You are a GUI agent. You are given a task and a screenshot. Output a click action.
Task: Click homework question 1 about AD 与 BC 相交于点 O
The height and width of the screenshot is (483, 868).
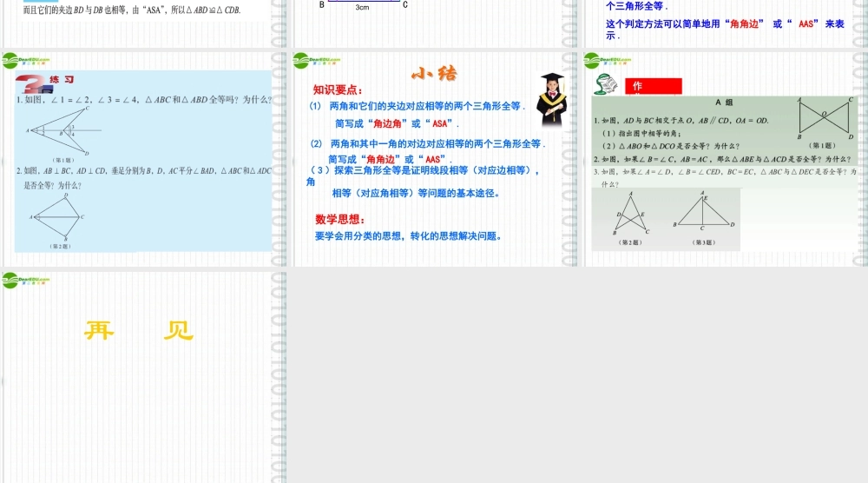pyautogui.click(x=681, y=120)
